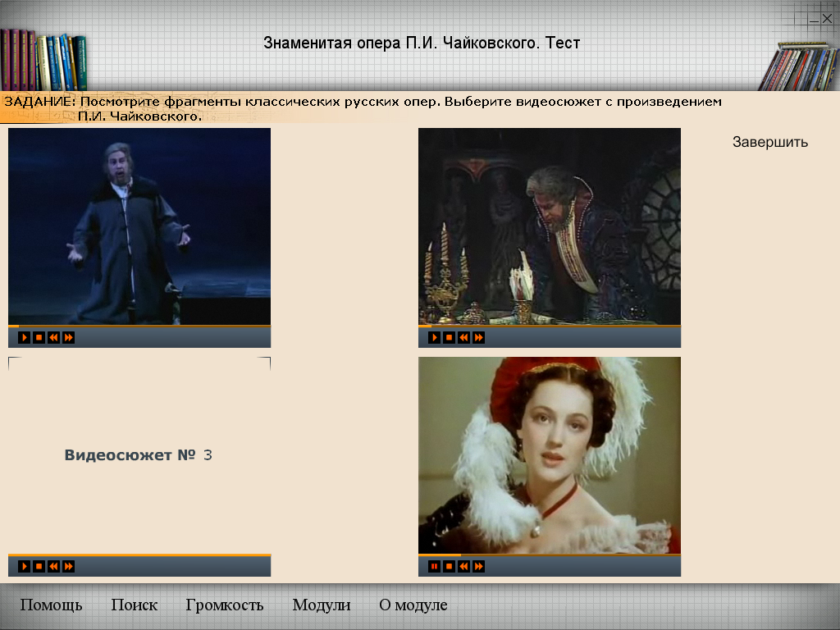This screenshot has height=630, width=840.
Task: Fast-forward the first video with the singer in dark coat
Action: (x=69, y=337)
